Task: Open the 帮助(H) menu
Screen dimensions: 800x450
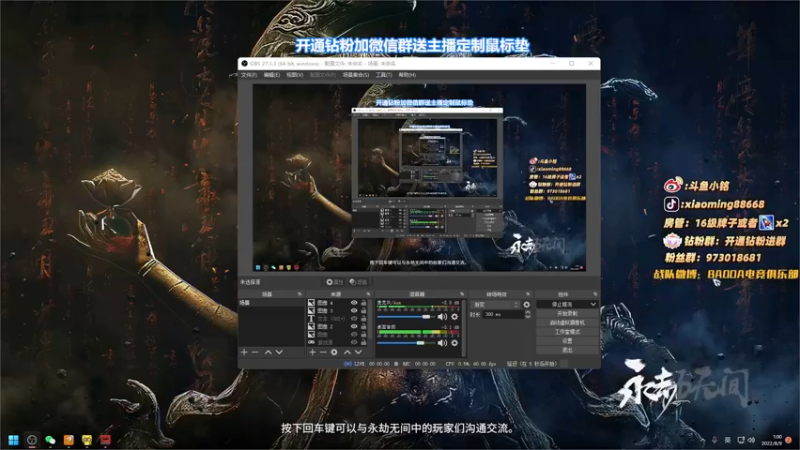Action: 407,75
